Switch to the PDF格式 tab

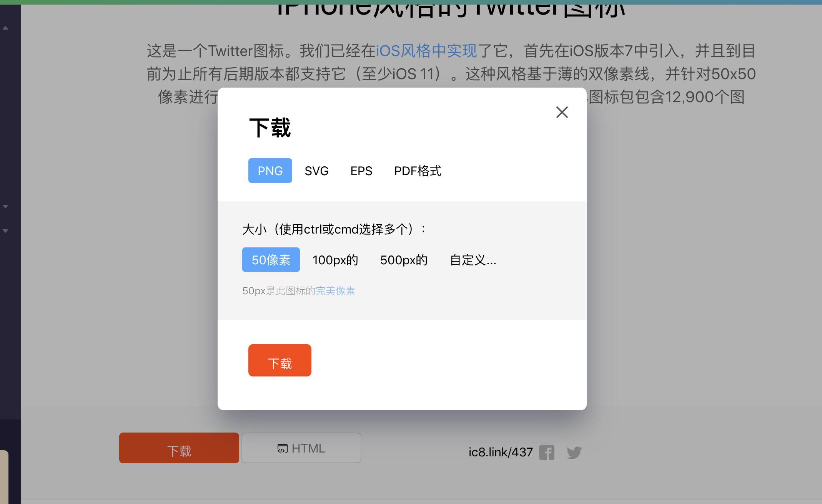(x=418, y=171)
